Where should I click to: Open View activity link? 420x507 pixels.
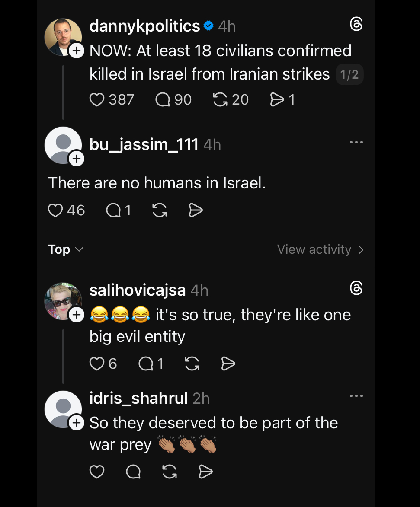click(320, 249)
